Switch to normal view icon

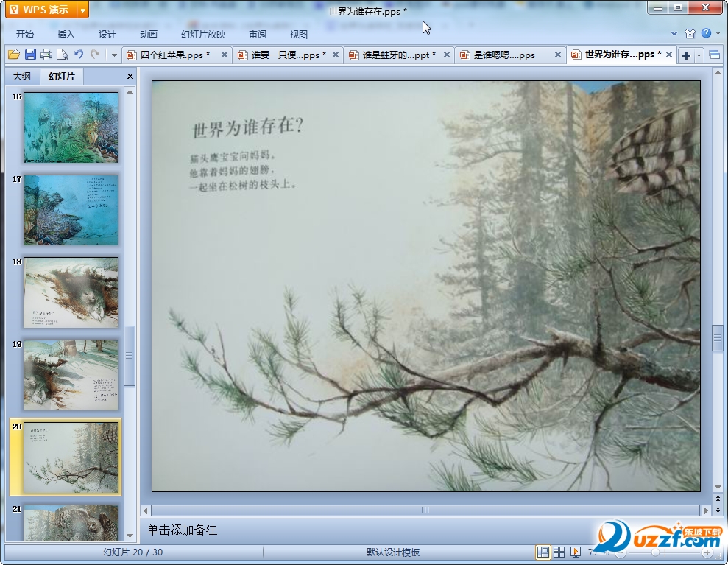543,552
